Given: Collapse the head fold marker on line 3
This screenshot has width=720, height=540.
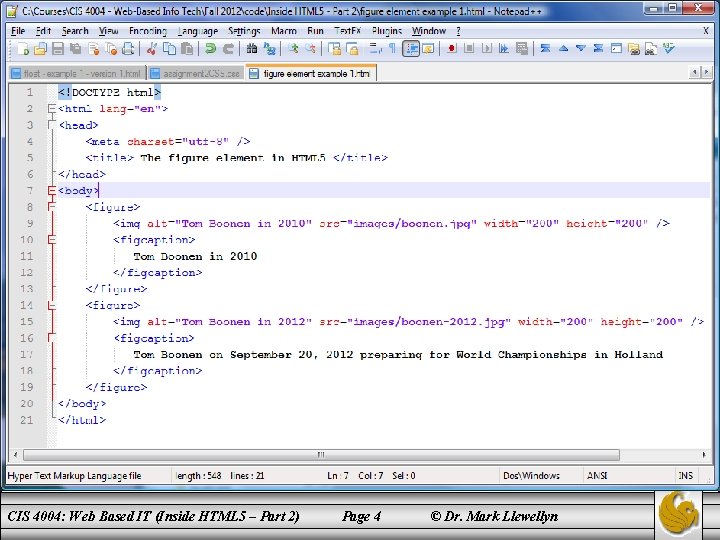Looking at the screenshot, I should tap(51, 125).
